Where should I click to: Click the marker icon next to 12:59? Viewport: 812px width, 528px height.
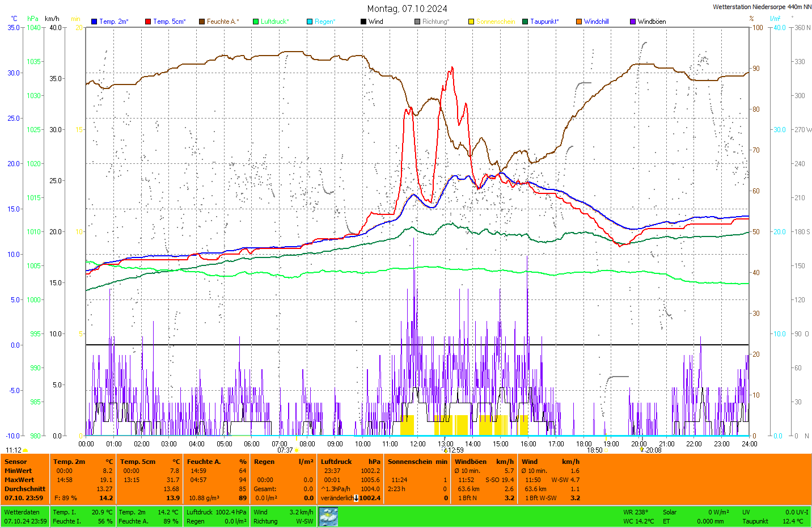[x=446, y=450]
